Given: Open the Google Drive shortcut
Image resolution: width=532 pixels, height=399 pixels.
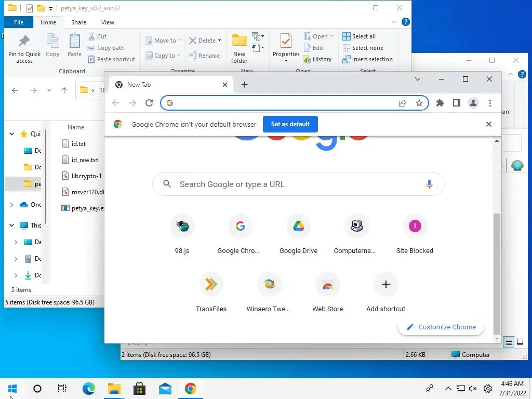Looking at the screenshot, I should pyautogui.click(x=299, y=234).
